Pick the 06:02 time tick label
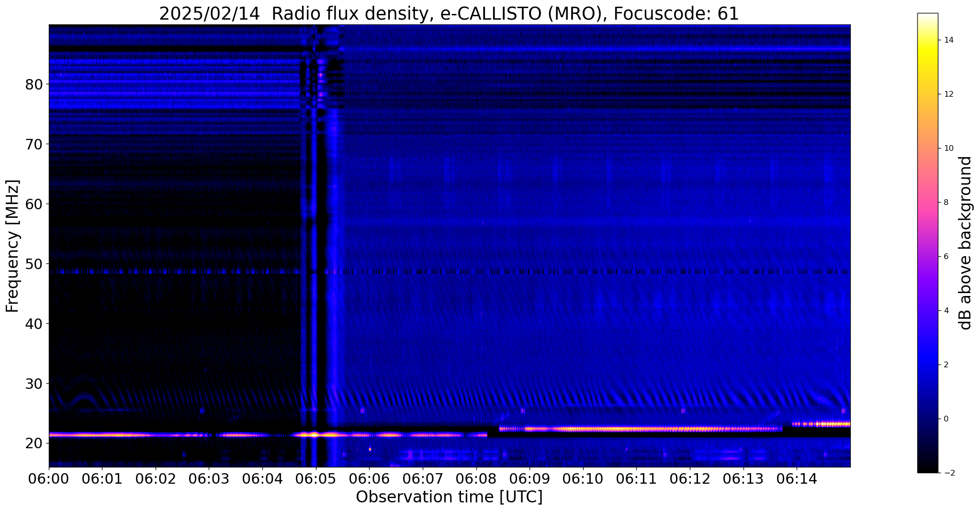The width and height of the screenshot is (980, 511). (156, 478)
